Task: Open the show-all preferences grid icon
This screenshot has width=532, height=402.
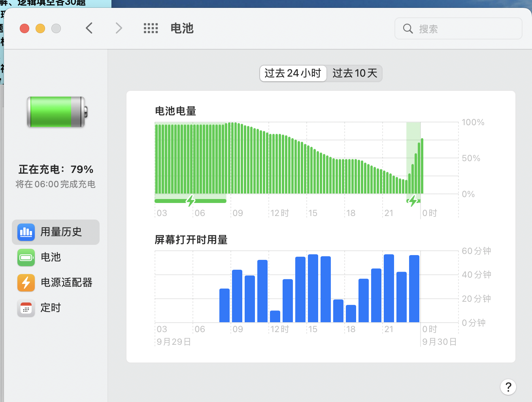Action: point(151,28)
